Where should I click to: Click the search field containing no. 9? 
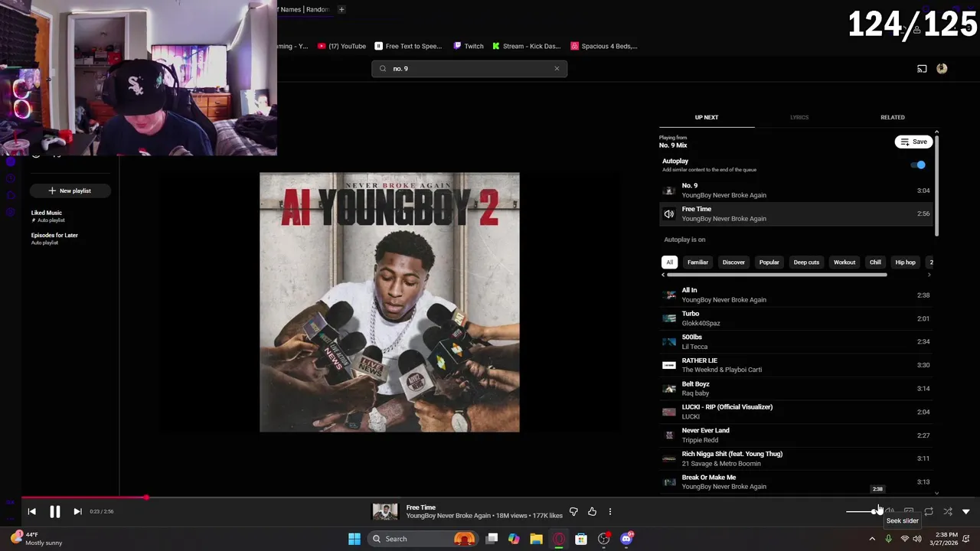click(x=469, y=69)
